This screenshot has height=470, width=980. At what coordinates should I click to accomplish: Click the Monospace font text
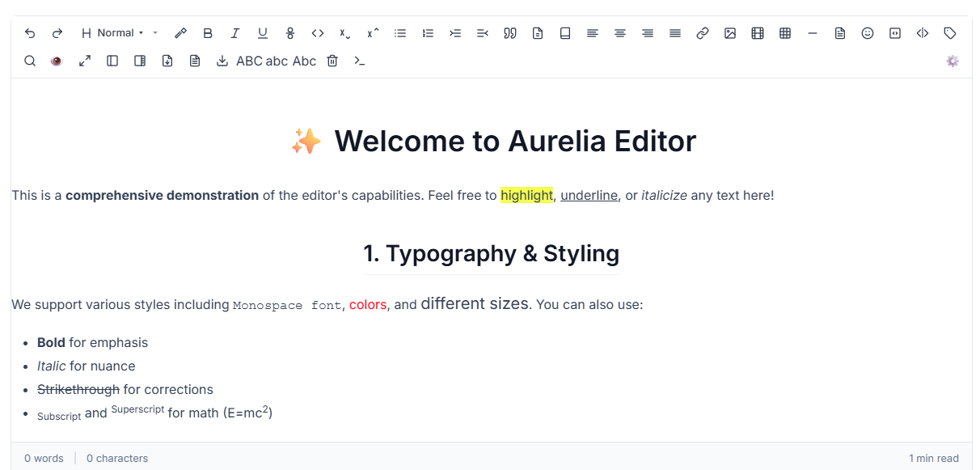point(287,305)
